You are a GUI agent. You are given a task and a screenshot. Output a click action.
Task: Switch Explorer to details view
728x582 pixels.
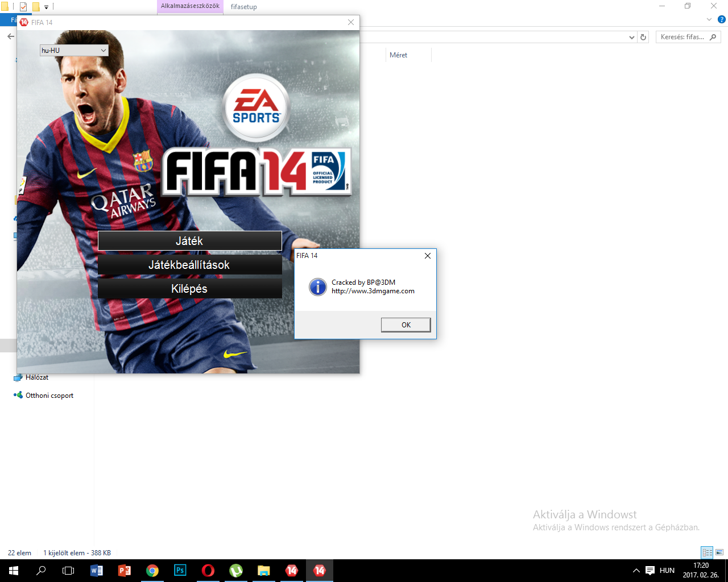[x=707, y=552]
